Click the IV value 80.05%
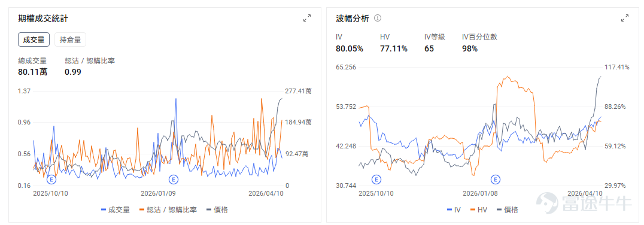 click(350, 49)
